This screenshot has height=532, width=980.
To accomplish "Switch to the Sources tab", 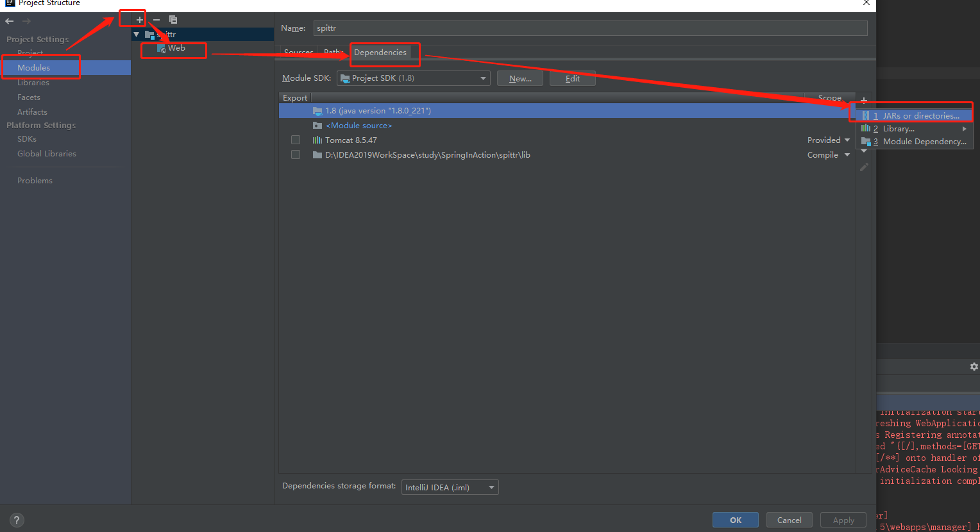I will click(298, 52).
